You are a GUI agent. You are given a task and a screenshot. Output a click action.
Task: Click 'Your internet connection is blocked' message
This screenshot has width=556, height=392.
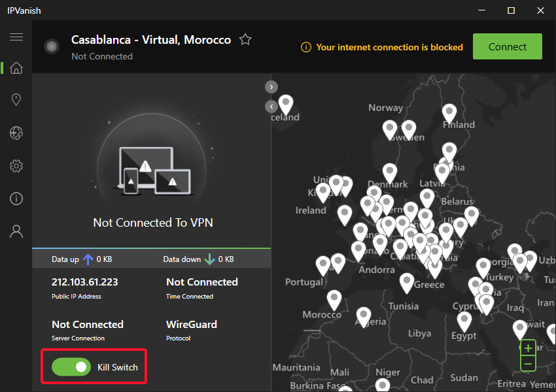coord(389,47)
